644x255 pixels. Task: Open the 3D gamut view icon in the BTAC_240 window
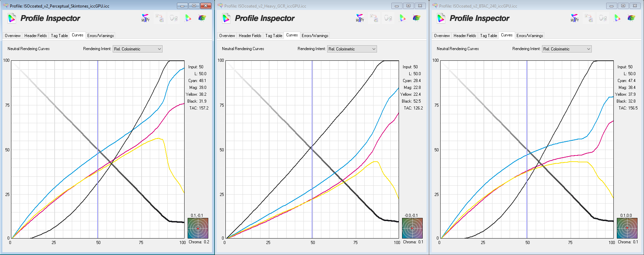point(631,18)
